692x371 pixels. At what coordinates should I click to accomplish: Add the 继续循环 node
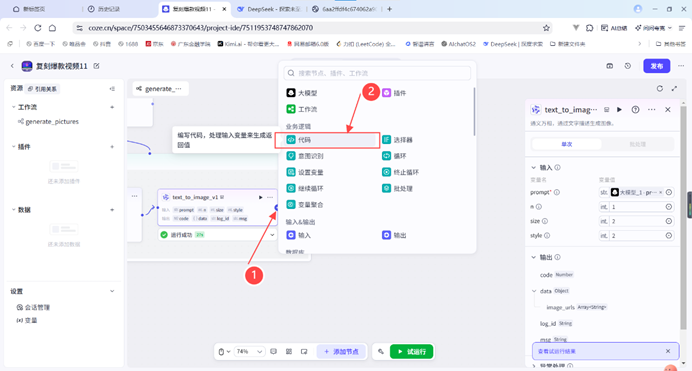pyautogui.click(x=305, y=188)
